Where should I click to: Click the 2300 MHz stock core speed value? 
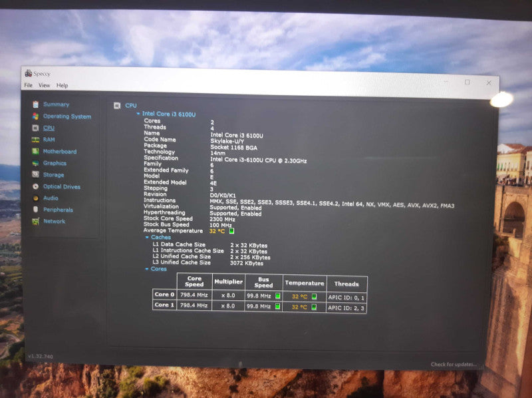pyautogui.click(x=222, y=220)
